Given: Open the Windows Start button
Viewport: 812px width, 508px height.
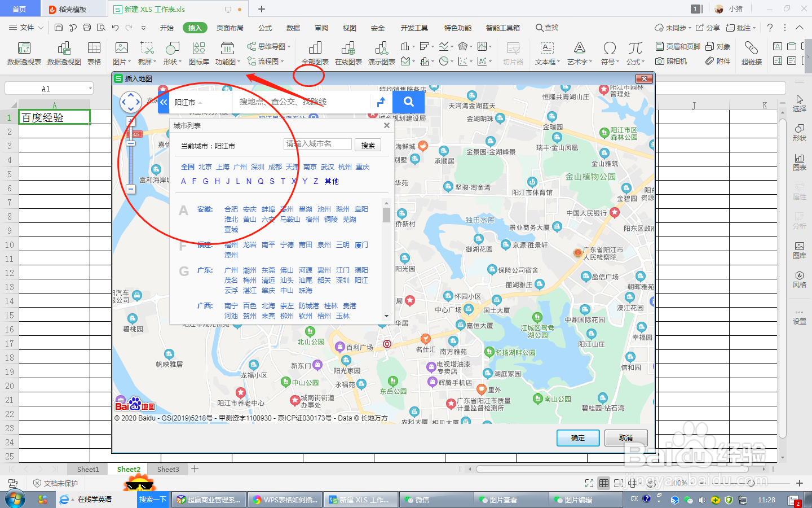Looking at the screenshot, I should tap(15, 500).
